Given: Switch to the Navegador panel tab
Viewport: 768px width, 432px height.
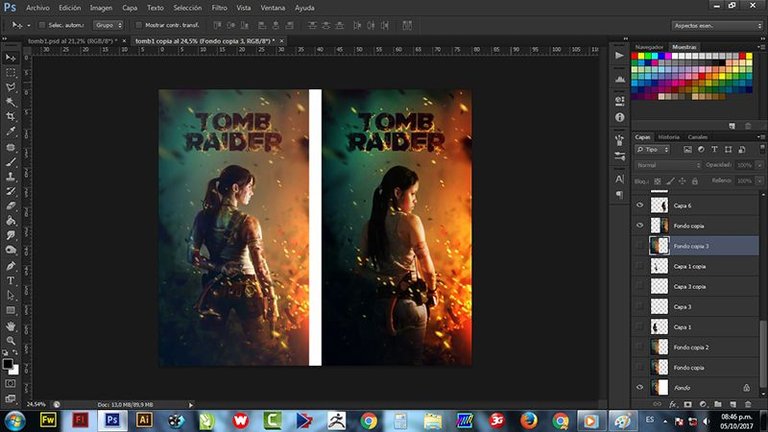Looking at the screenshot, I should coord(649,47).
